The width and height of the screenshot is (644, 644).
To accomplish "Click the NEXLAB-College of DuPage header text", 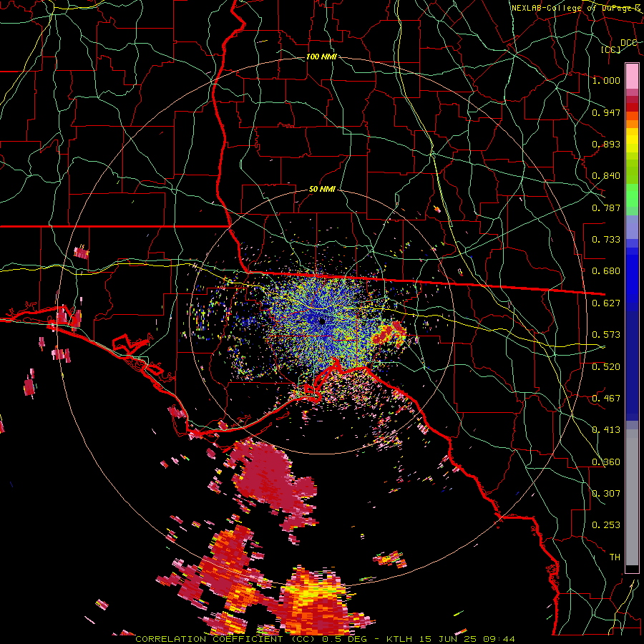I will click(577, 8).
